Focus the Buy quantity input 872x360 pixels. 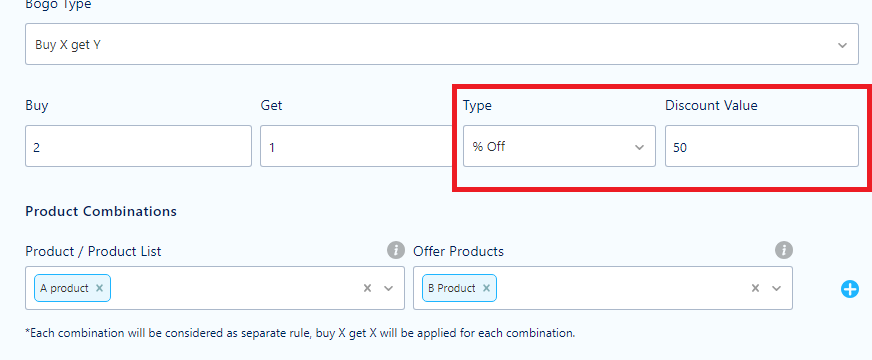(138, 146)
